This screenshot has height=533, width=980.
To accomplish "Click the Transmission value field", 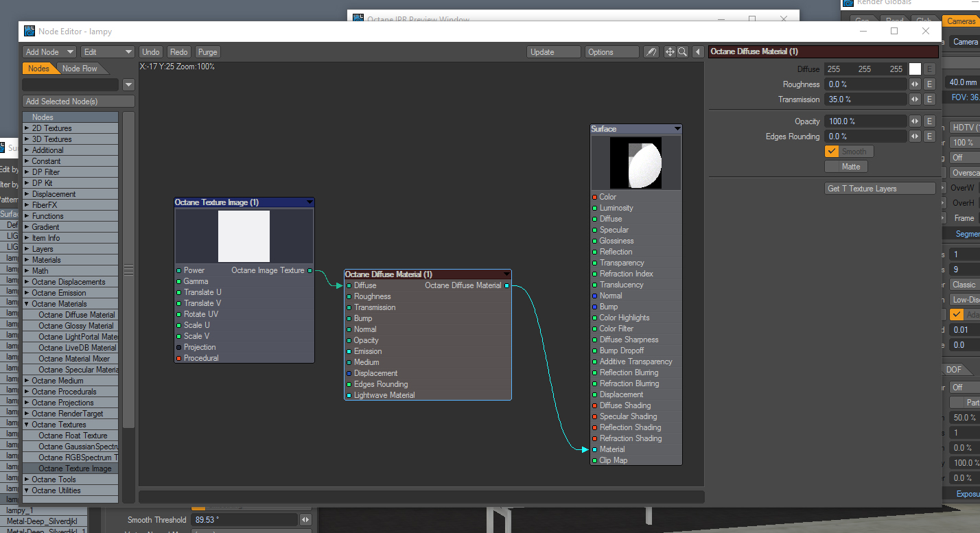I will click(x=865, y=99).
